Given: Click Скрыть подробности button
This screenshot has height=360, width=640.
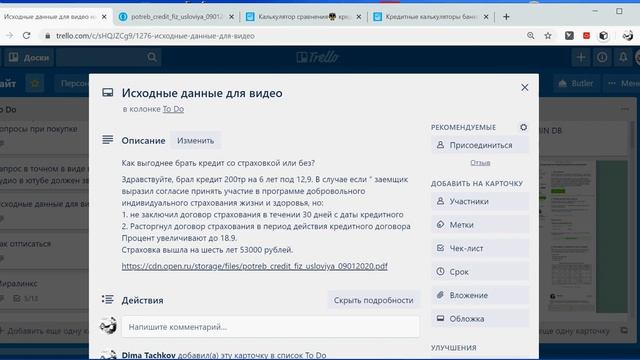Looking at the screenshot, I should coord(373,300).
